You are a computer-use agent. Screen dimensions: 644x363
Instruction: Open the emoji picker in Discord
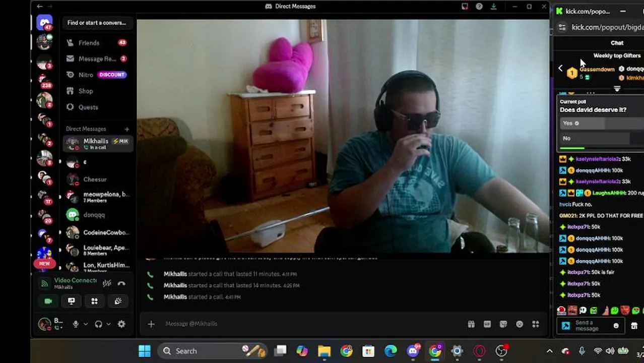(x=520, y=324)
